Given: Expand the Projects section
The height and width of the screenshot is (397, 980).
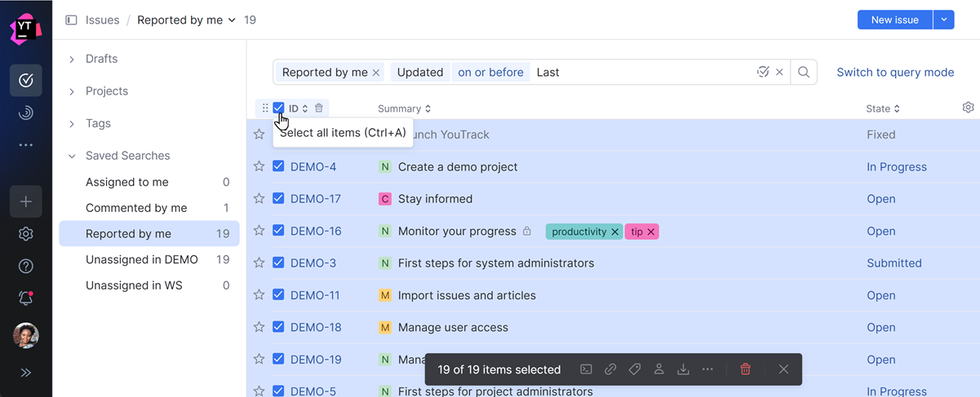Looking at the screenshot, I should pyautogui.click(x=72, y=91).
